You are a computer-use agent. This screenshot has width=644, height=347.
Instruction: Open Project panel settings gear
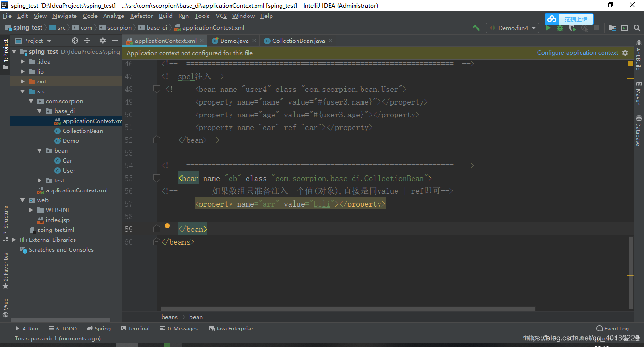(x=103, y=41)
